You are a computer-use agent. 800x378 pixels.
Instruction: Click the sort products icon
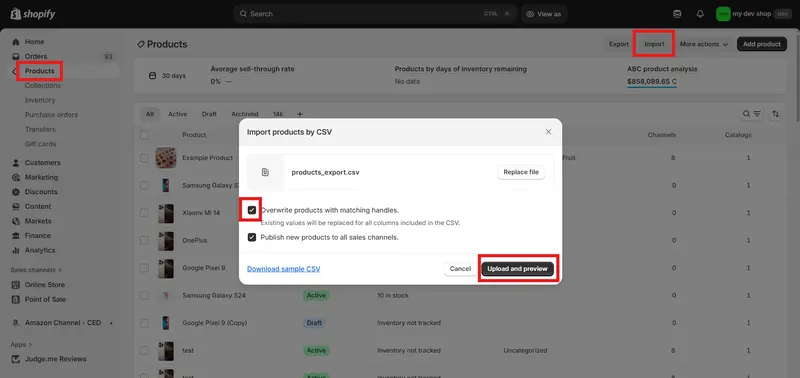[x=776, y=114]
